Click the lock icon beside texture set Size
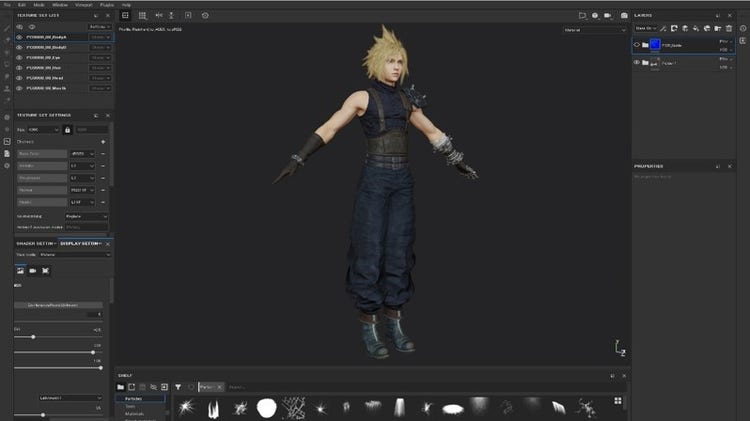Viewport: 750px width, 421px height. pyautogui.click(x=67, y=130)
